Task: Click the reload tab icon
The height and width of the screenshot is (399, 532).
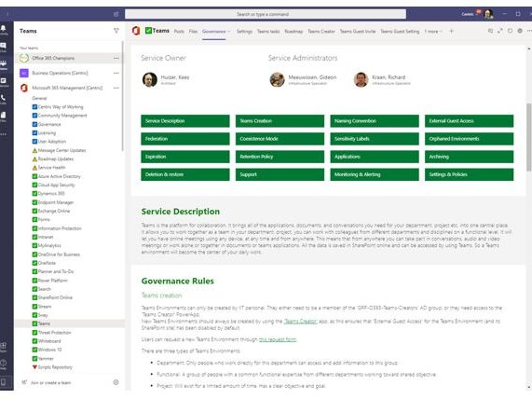Action: coord(510,31)
